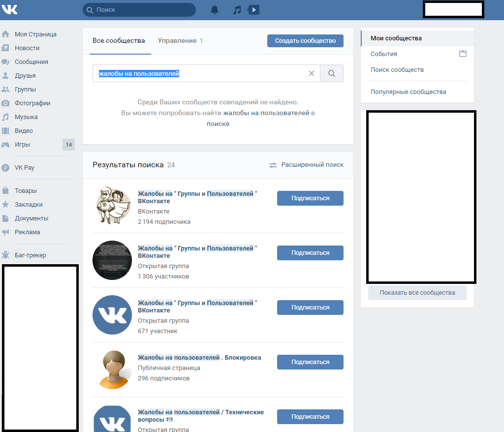The image size is (504, 432).
Task: Click the video play icon in header
Action: (253, 10)
